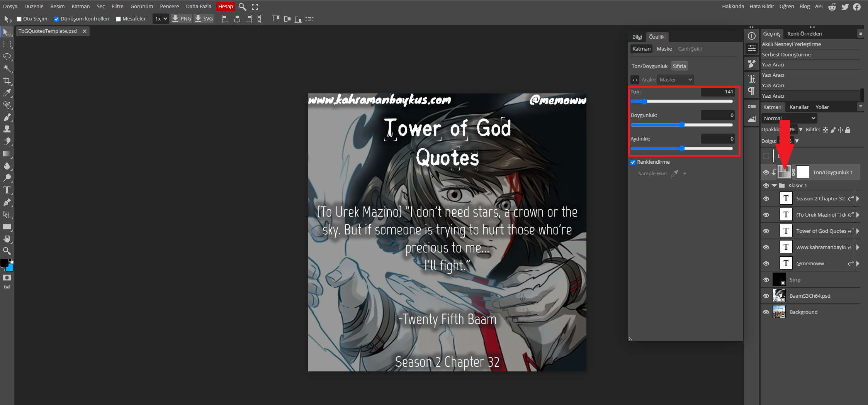Select the Eraser tool
868x405 pixels.
[x=7, y=141]
